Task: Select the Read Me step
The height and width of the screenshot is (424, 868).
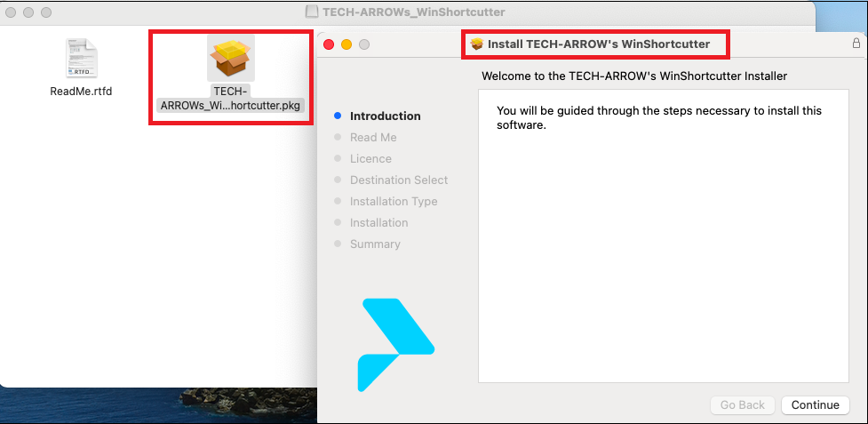Action: (x=372, y=138)
